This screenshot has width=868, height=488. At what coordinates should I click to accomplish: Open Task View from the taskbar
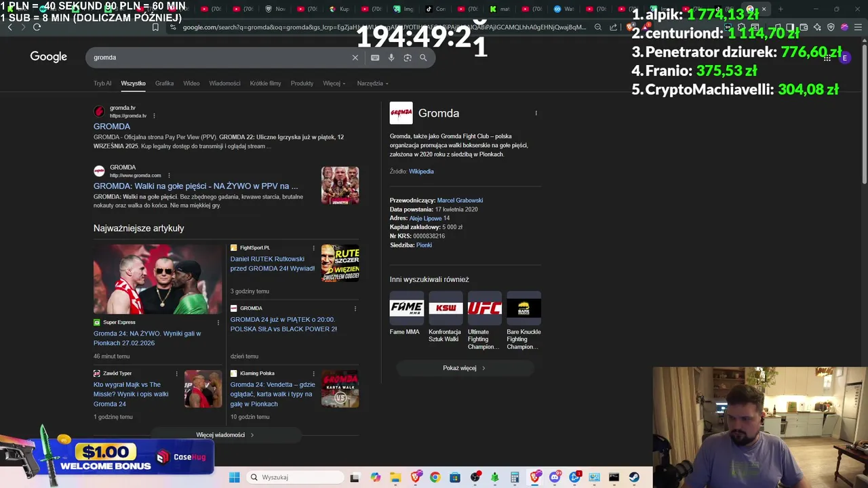click(354, 477)
